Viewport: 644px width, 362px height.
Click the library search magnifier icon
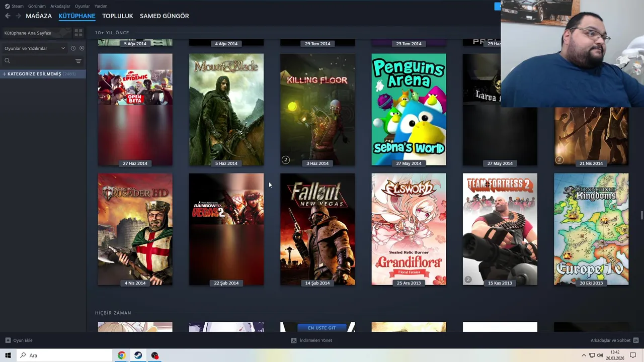click(x=7, y=61)
